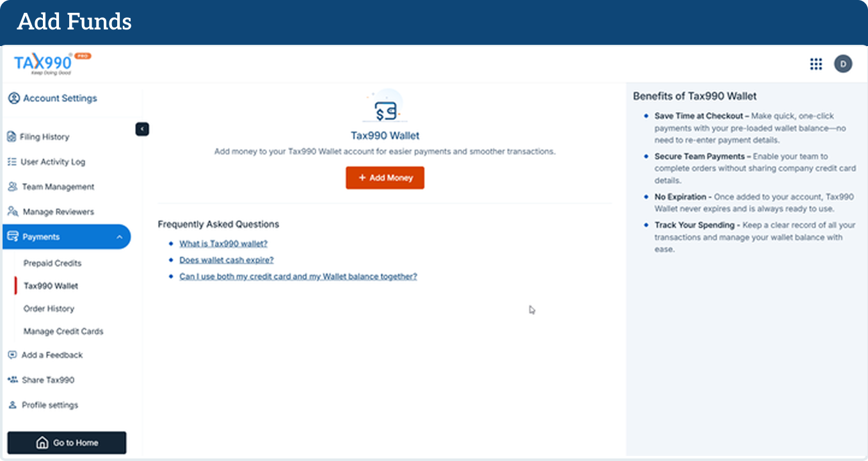Click the Tax990 Pro logo
The height and width of the screenshot is (461, 868).
[x=52, y=64]
